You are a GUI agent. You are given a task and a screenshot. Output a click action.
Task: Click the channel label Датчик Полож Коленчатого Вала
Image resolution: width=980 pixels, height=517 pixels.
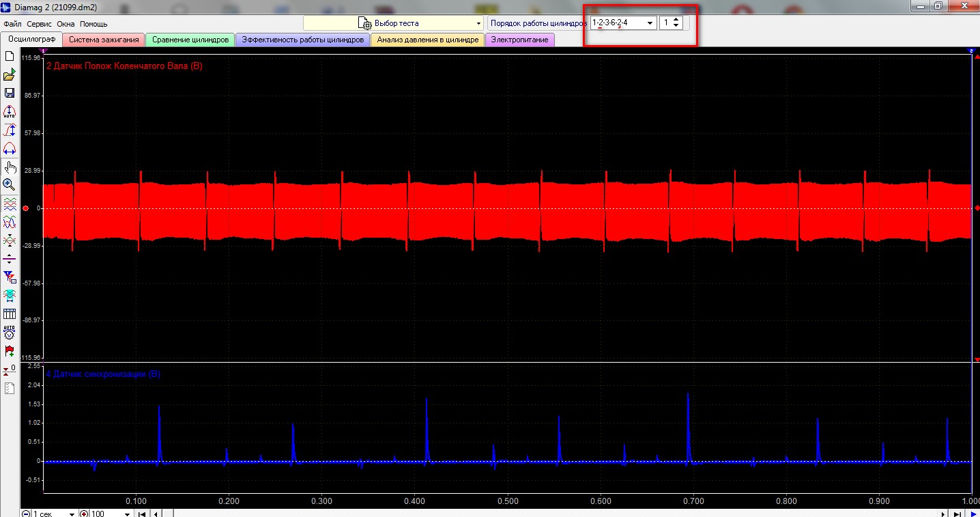coord(124,66)
